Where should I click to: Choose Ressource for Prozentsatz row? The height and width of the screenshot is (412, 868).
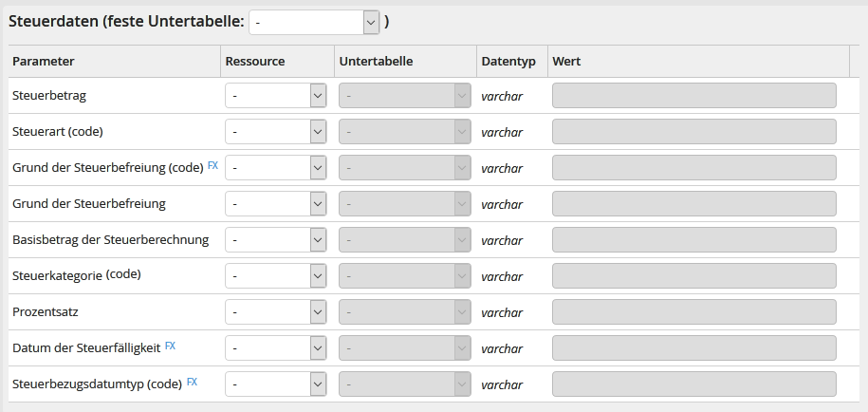pos(275,312)
